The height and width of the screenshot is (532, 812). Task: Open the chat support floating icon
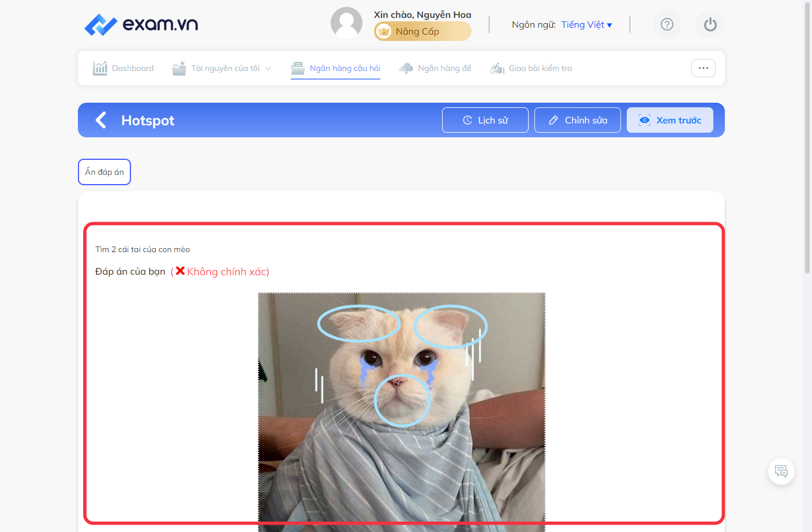click(781, 471)
